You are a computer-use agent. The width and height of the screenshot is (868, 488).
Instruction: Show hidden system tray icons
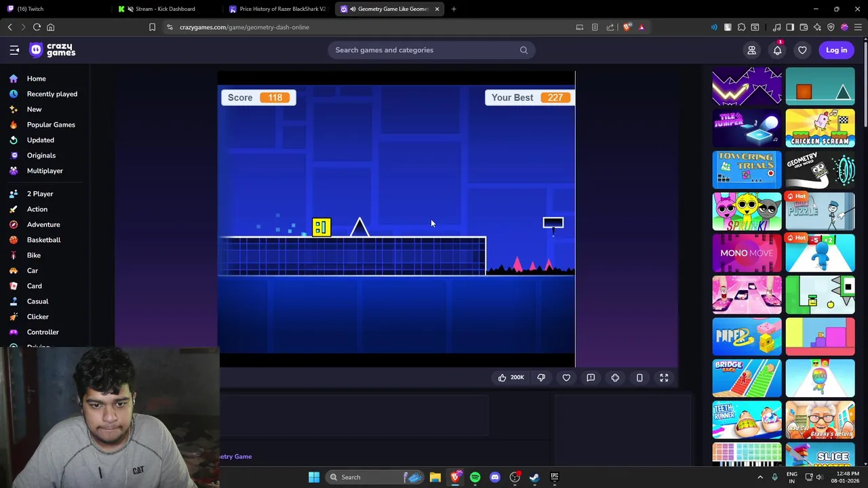759,477
